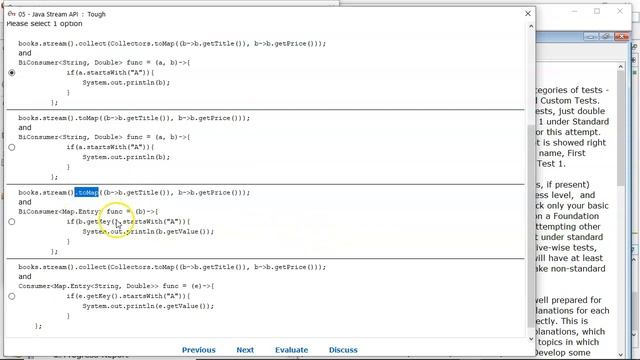Click the fourth option's Consumer<Map.Entry<String, Double>> line
Screen dimensions: 640x360
click(x=116, y=286)
